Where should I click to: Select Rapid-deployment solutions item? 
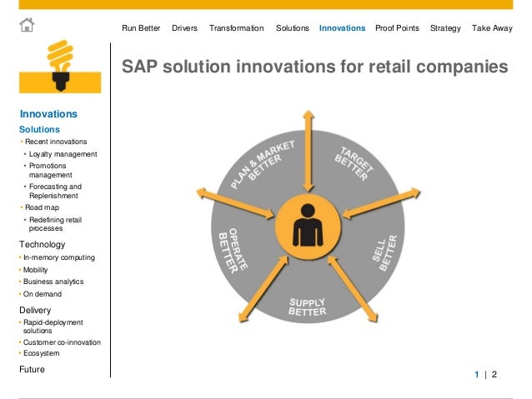(x=53, y=327)
